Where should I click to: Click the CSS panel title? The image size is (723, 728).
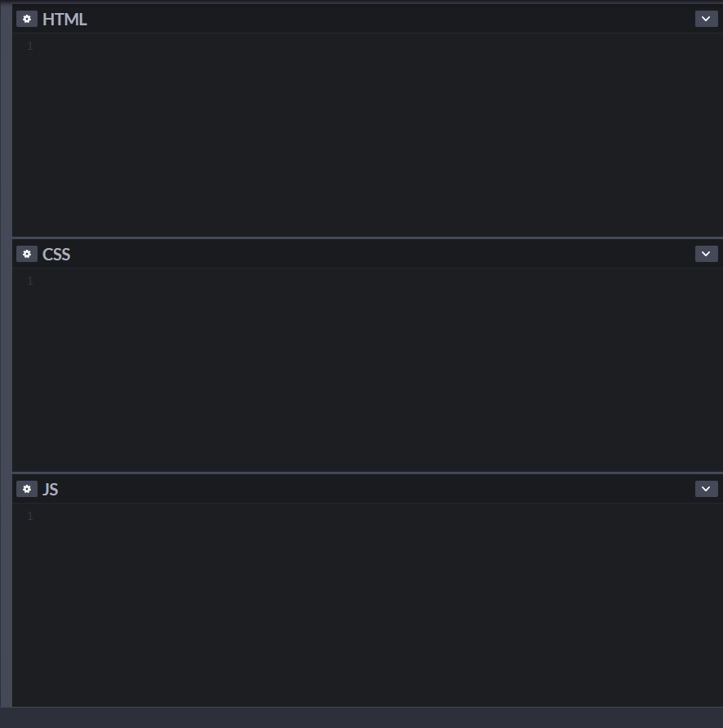[56, 255]
